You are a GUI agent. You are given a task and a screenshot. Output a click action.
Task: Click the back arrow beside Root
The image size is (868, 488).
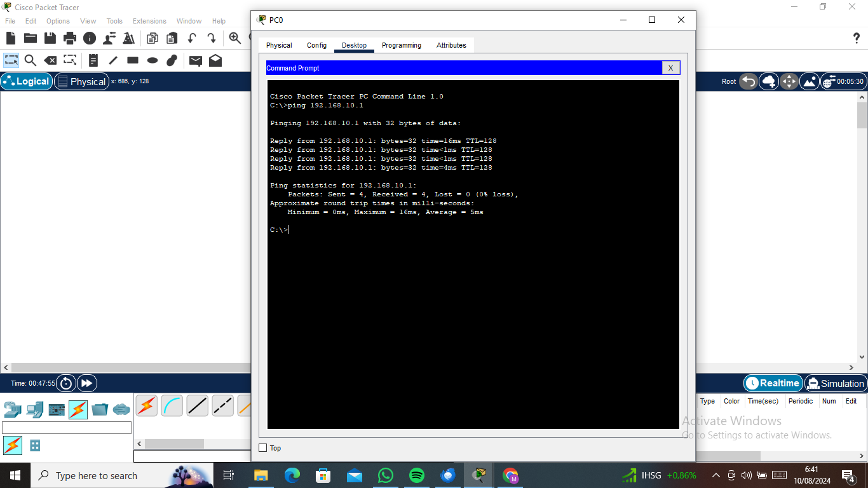coord(749,81)
